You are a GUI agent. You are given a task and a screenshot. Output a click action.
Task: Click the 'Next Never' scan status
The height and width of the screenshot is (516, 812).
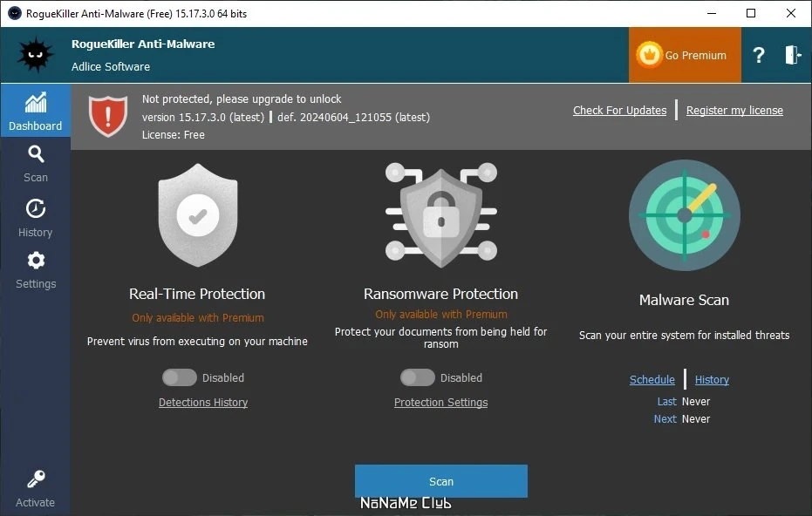point(681,418)
